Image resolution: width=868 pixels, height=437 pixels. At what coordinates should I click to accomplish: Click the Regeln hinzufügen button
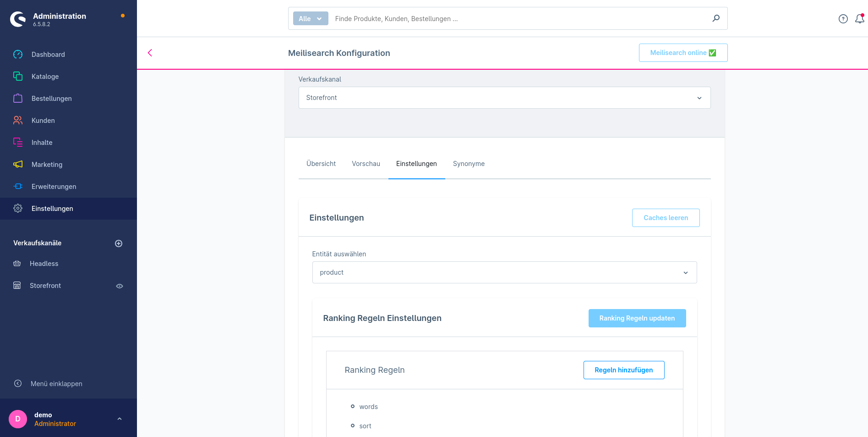click(x=624, y=370)
